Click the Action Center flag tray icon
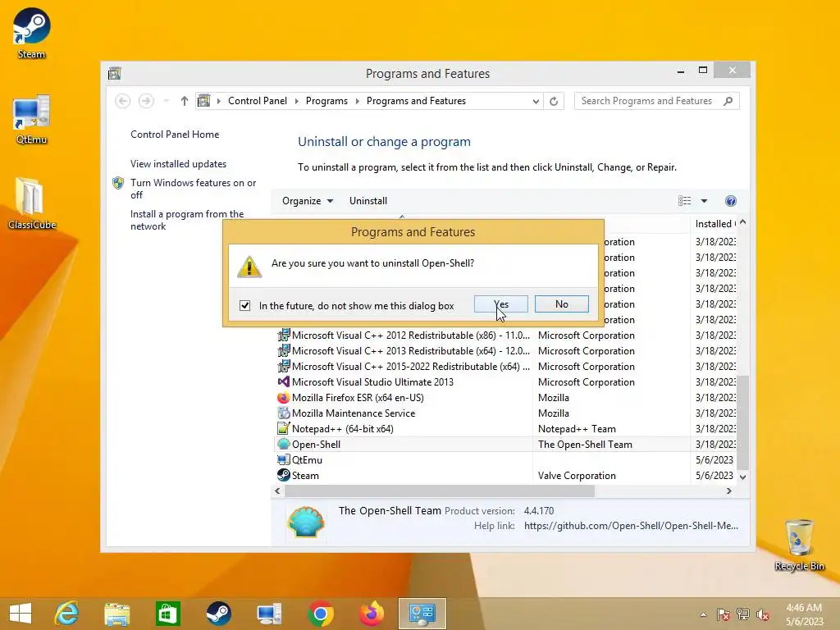840x630 pixels. click(x=723, y=614)
